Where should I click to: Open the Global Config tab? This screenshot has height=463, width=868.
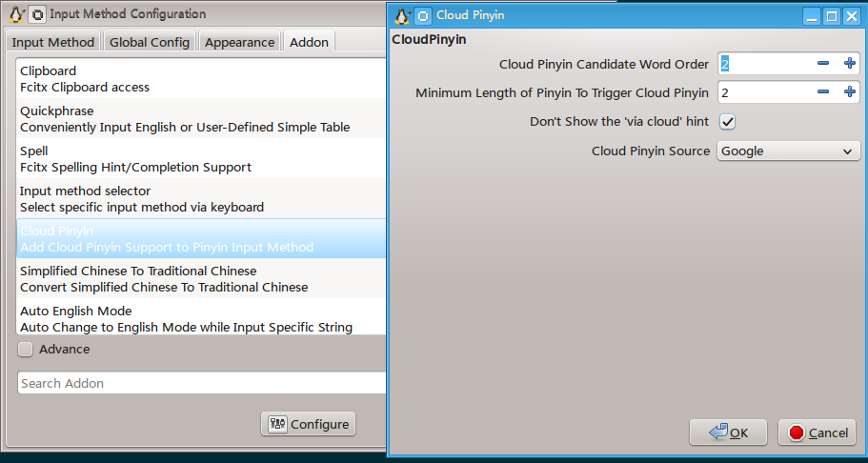[150, 42]
